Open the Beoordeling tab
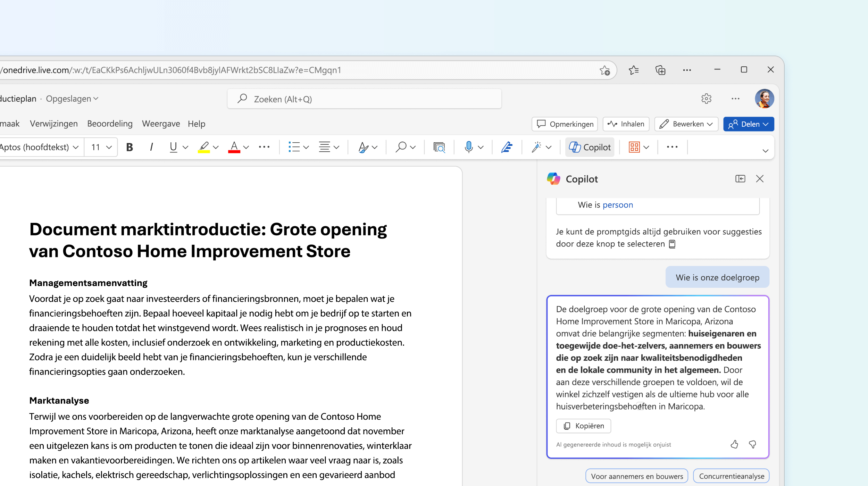 110,124
